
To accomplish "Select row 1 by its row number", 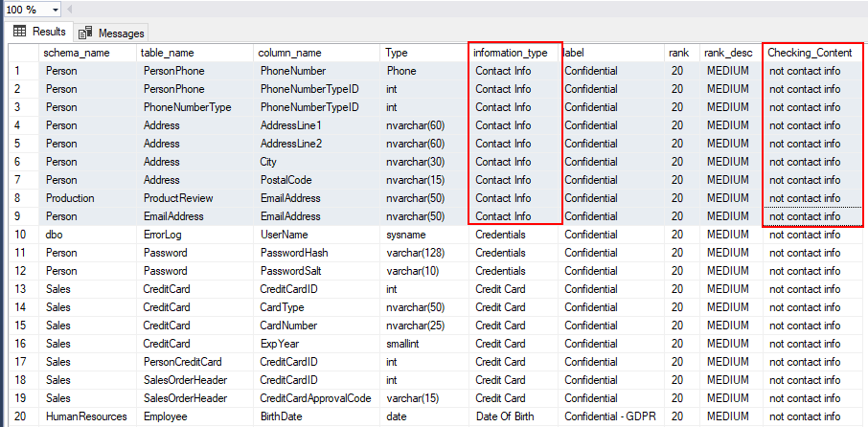I will pos(23,71).
